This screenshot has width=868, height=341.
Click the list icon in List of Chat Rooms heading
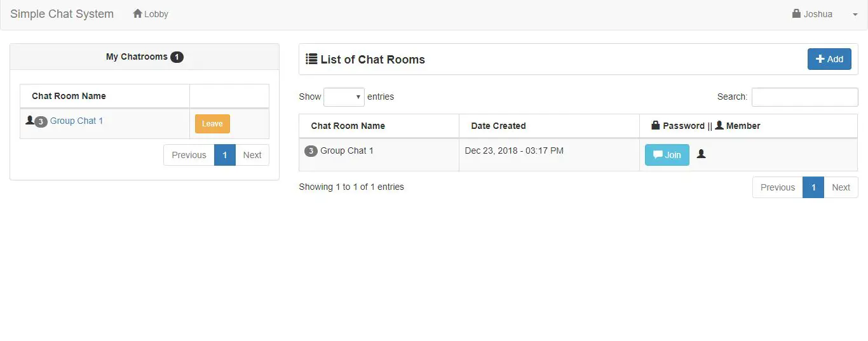point(311,59)
